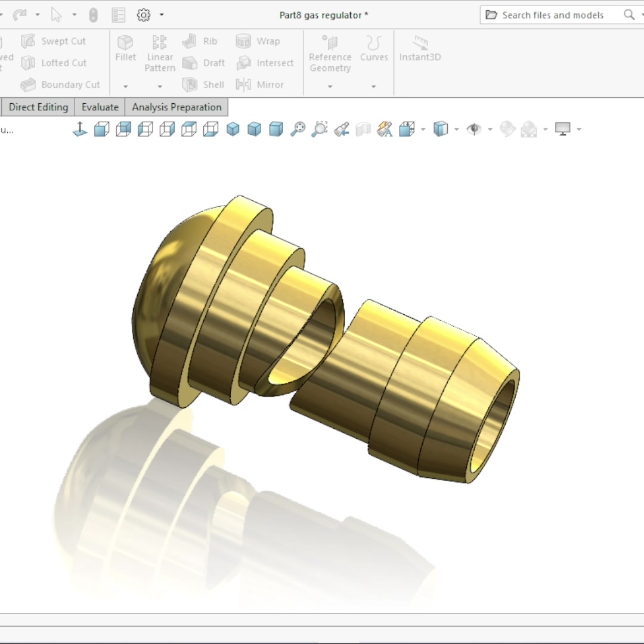Switch to the Direct Editing tab
Image resolution: width=644 pixels, height=644 pixels.
coord(38,107)
